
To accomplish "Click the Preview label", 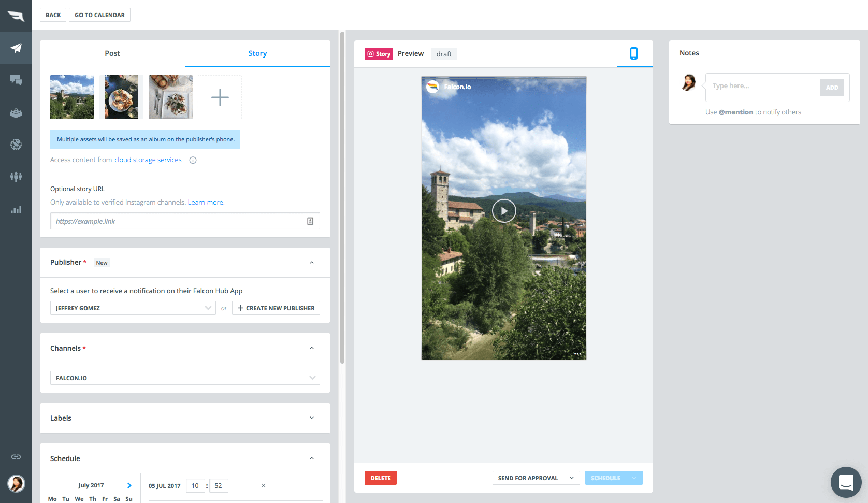I will (x=411, y=53).
